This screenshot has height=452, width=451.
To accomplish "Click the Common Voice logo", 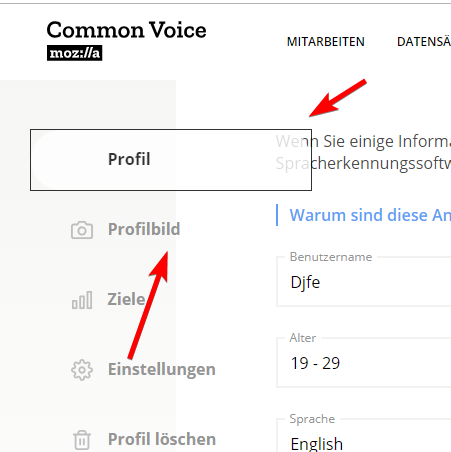I will point(126,30).
